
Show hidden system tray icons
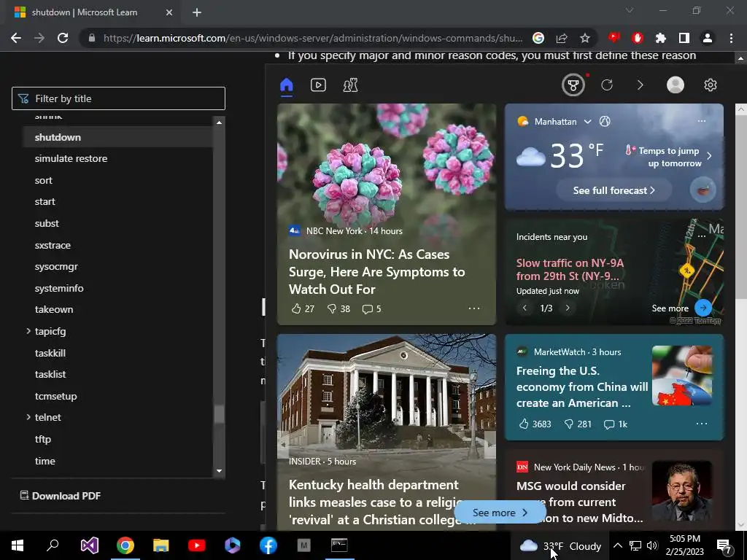(617, 545)
